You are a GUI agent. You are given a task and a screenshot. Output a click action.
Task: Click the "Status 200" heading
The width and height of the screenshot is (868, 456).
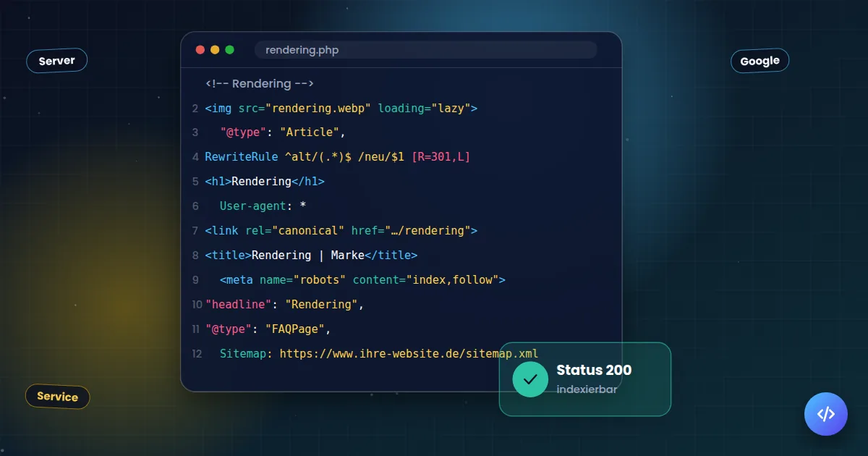(594, 370)
